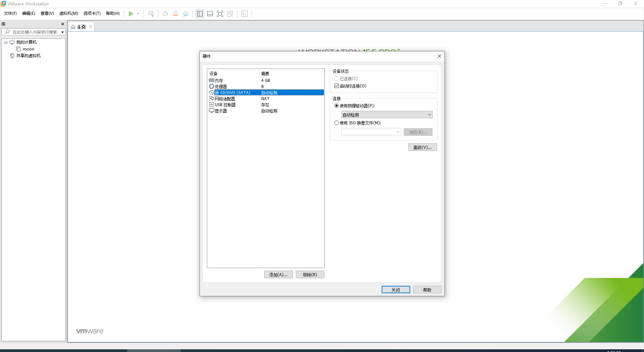Viewport: 644px width, 352px height.
Task: Open the 帮助(H) menu
Action: pos(113,13)
